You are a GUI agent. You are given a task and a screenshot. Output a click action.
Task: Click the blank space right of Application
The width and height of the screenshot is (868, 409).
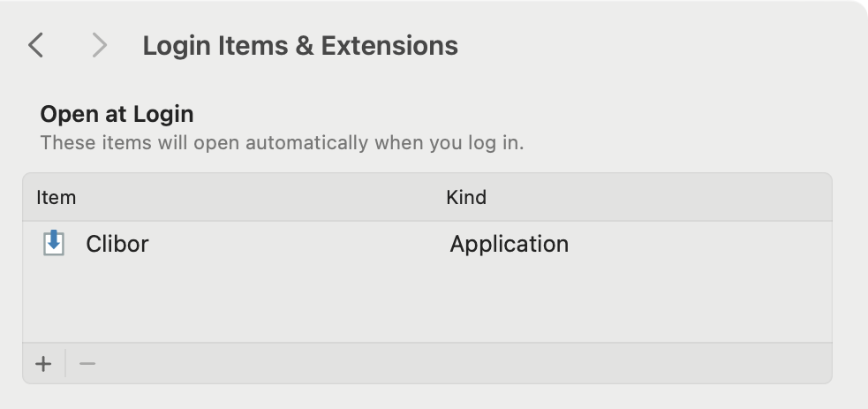[x=700, y=244]
